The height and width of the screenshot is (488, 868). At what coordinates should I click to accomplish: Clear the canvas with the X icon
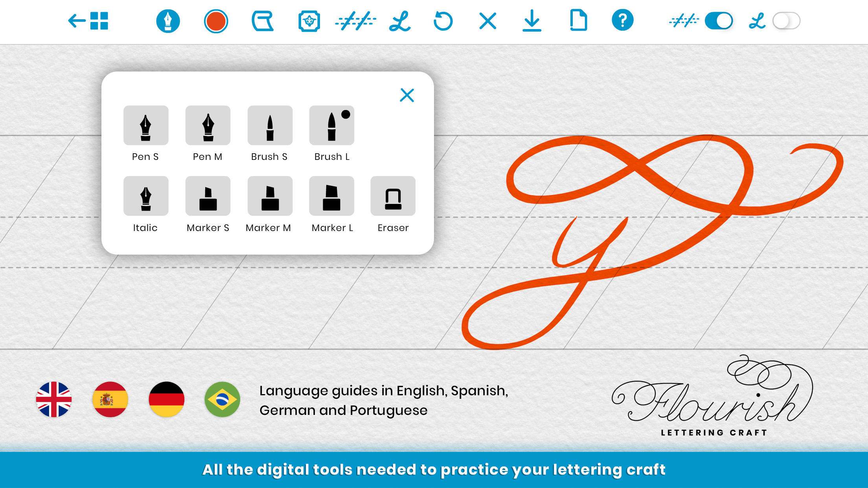(x=487, y=21)
